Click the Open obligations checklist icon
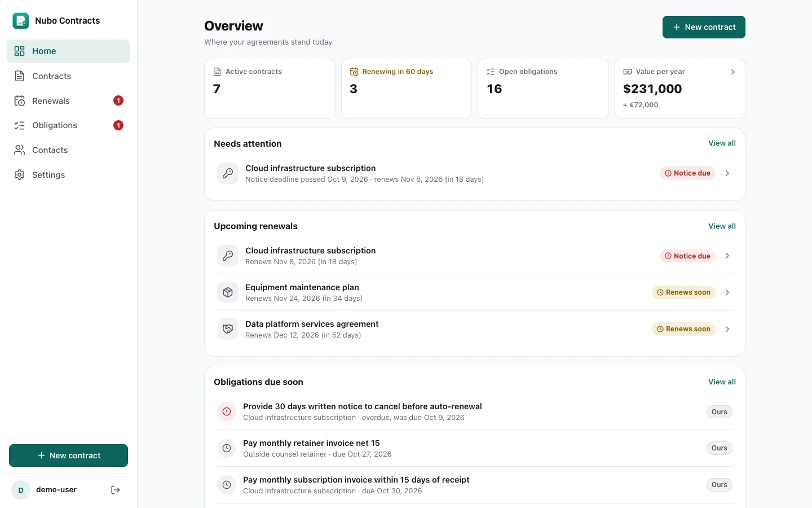812x508 pixels. tap(491, 72)
